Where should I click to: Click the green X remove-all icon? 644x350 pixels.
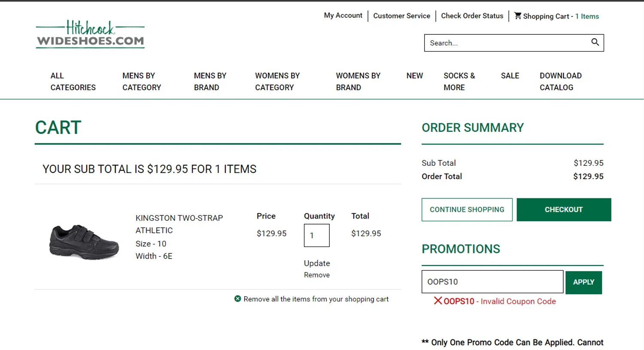pyautogui.click(x=237, y=298)
